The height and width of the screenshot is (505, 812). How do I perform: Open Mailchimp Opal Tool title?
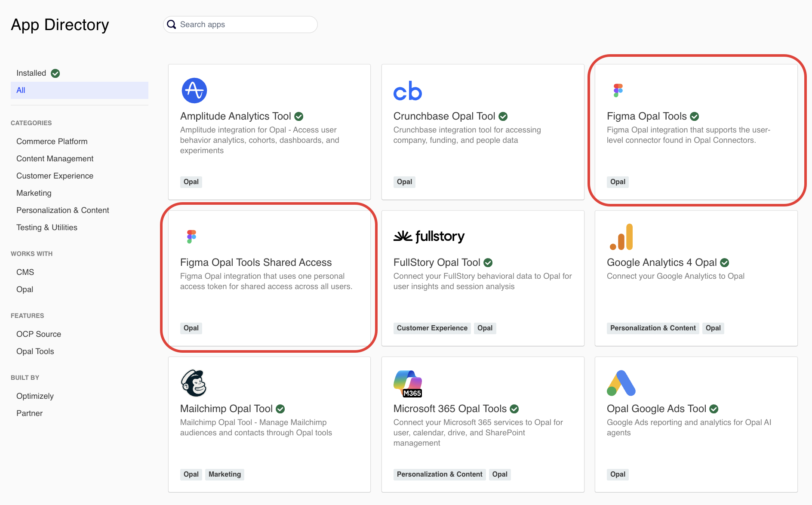pyautogui.click(x=227, y=409)
